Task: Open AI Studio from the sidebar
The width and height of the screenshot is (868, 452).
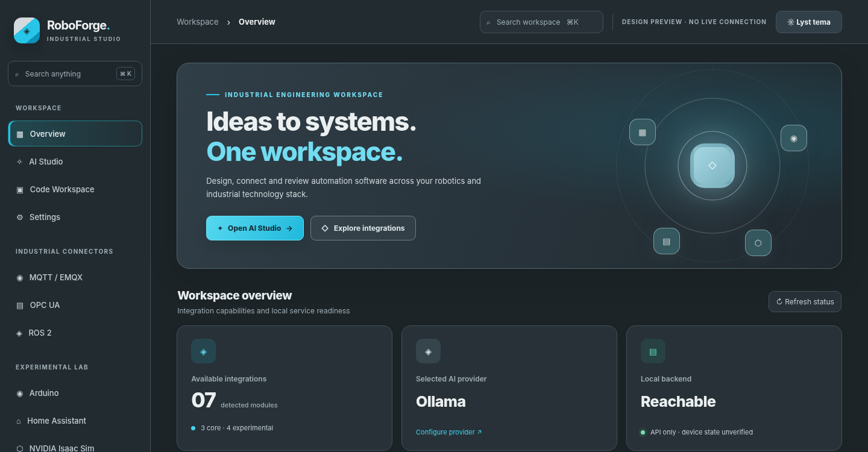Action: pos(75,162)
